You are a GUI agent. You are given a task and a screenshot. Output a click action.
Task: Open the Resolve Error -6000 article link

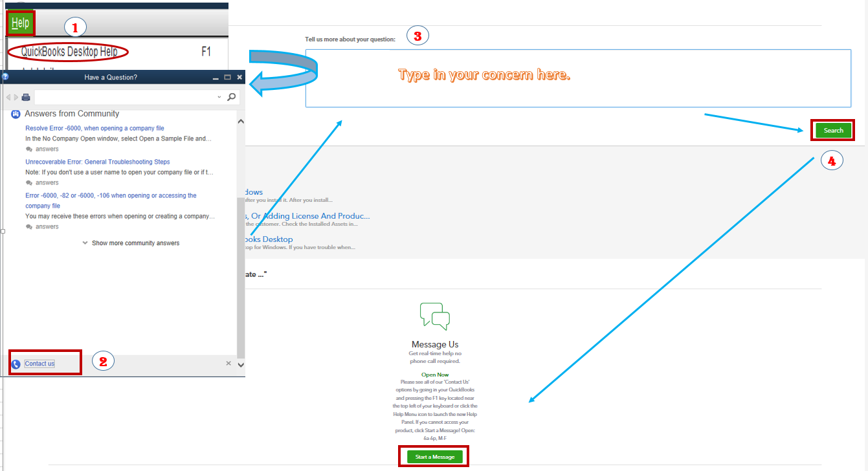tap(94, 127)
